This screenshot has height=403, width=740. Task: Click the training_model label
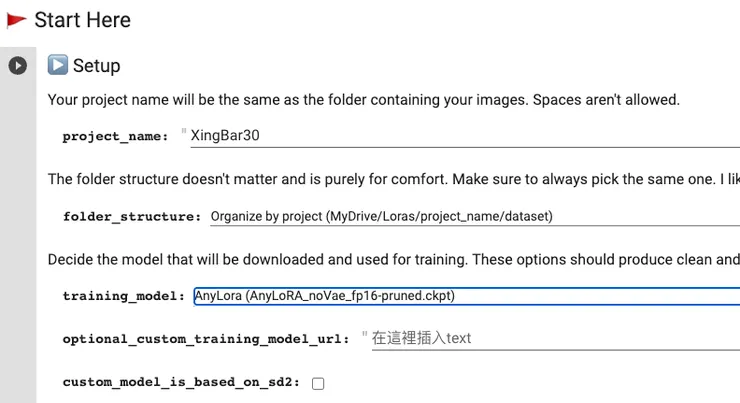click(x=124, y=296)
